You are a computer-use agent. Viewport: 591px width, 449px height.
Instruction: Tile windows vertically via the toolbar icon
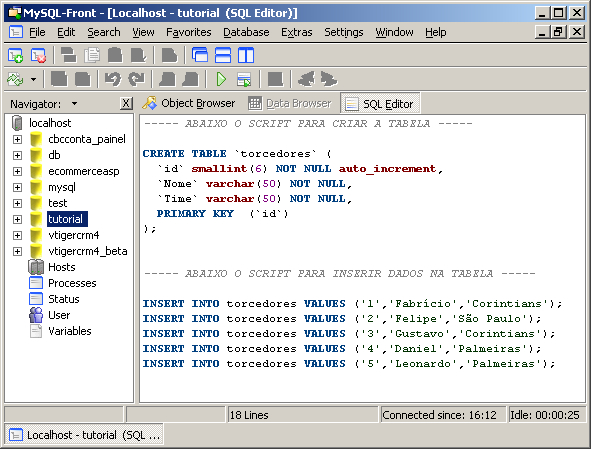(x=246, y=55)
